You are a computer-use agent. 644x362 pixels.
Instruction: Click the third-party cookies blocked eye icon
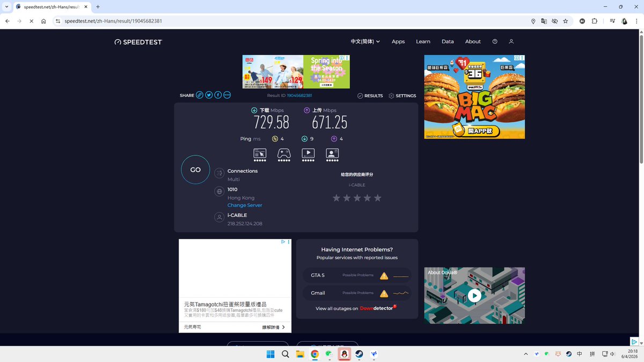(x=555, y=21)
